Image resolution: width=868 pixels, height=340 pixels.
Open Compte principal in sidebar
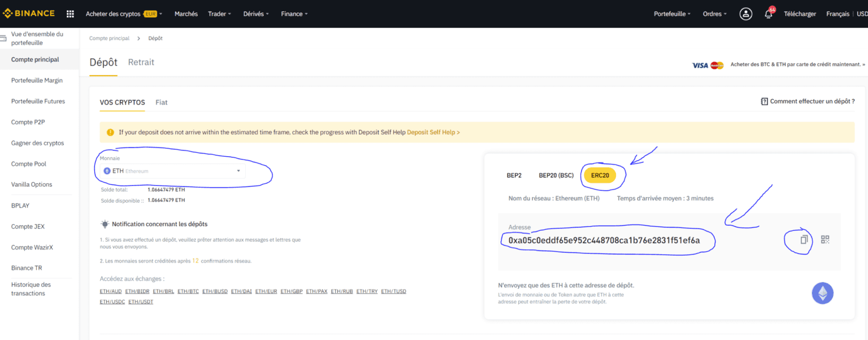point(35,59)
